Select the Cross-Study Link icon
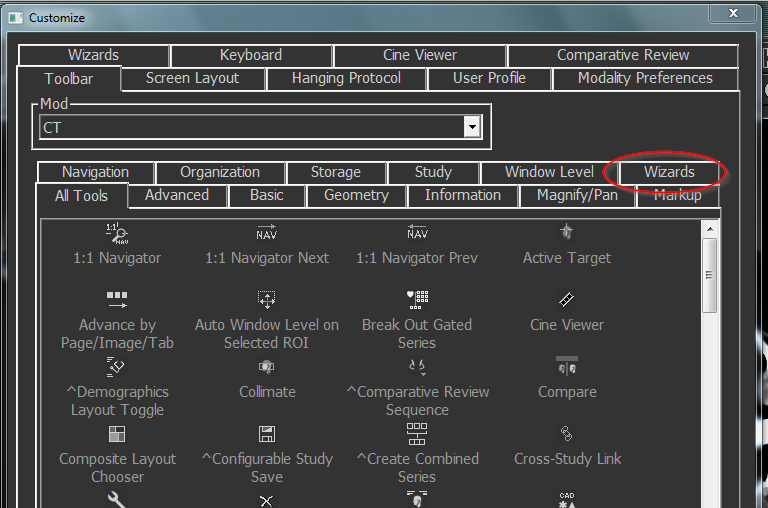 567,434
